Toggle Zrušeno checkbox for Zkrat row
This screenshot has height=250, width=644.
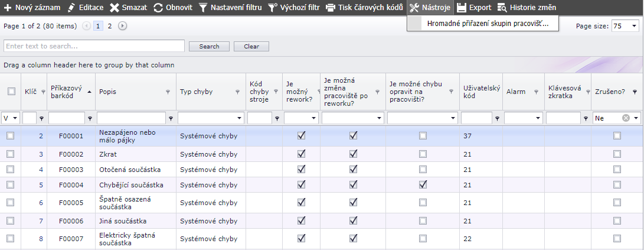[x=617, y=154]
